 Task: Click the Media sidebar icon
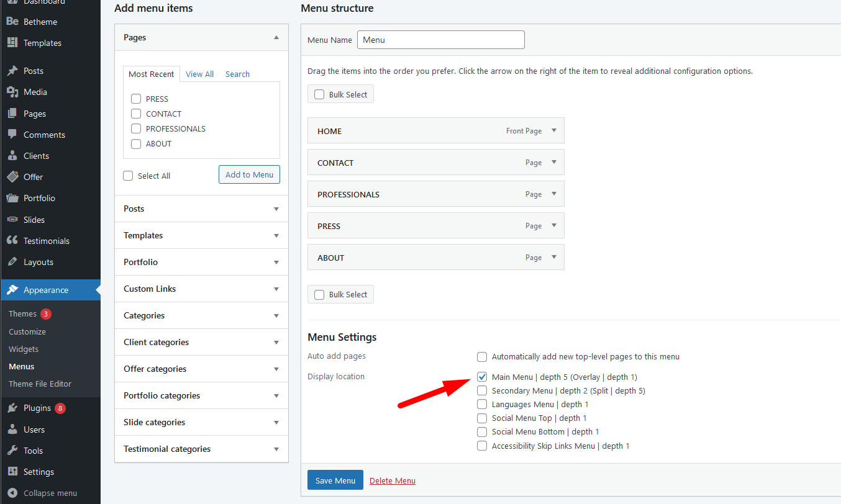[x=12, y=92]
